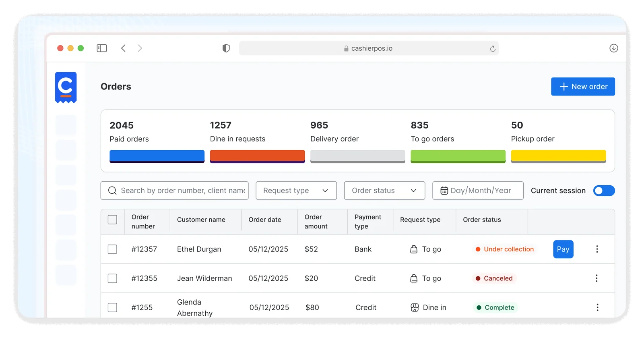Click the To go bag icon for Ethel Durgan

[x=414, y=249]
